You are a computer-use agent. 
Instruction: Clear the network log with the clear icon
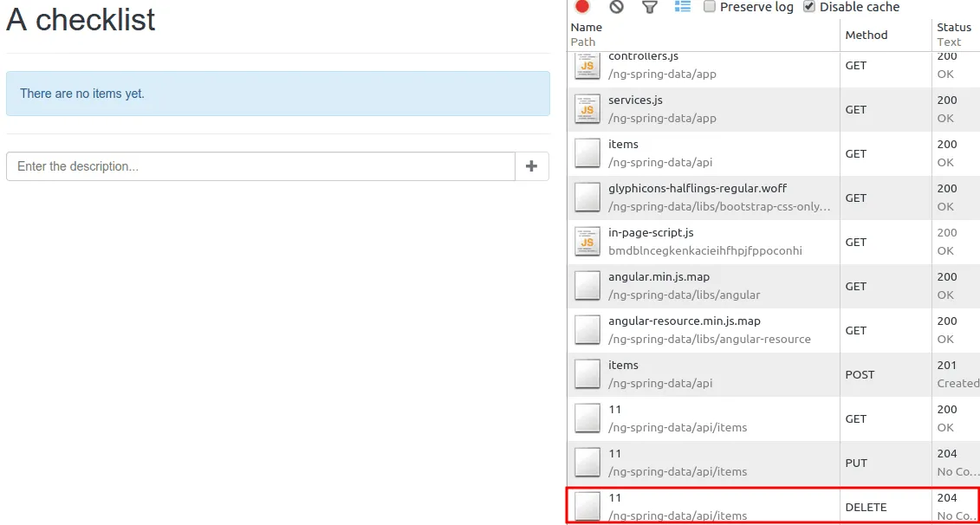pos(616,7)
